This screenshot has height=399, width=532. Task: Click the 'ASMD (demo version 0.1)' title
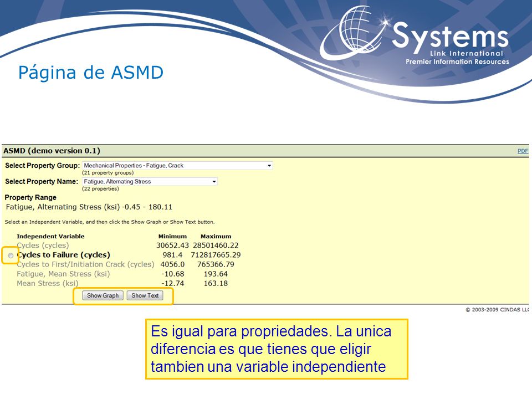(52, 151)
